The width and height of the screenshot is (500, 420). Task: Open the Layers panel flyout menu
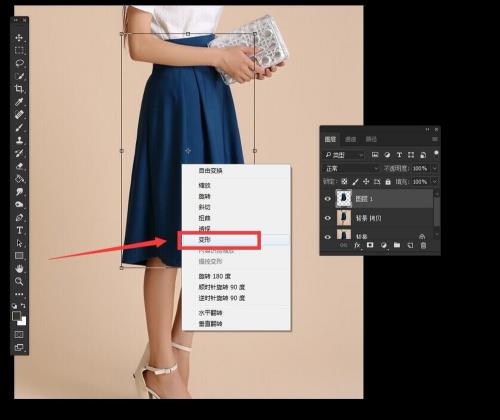pos(435,139)
